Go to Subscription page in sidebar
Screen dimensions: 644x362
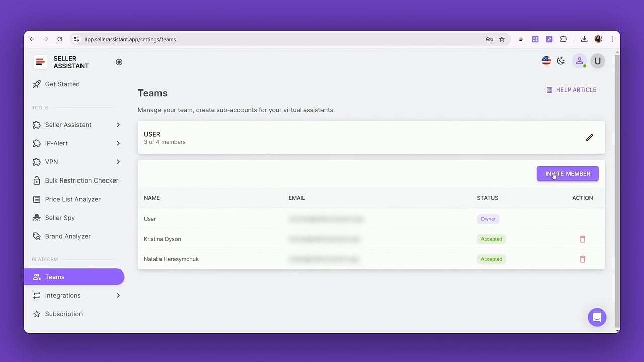[63, 314]
